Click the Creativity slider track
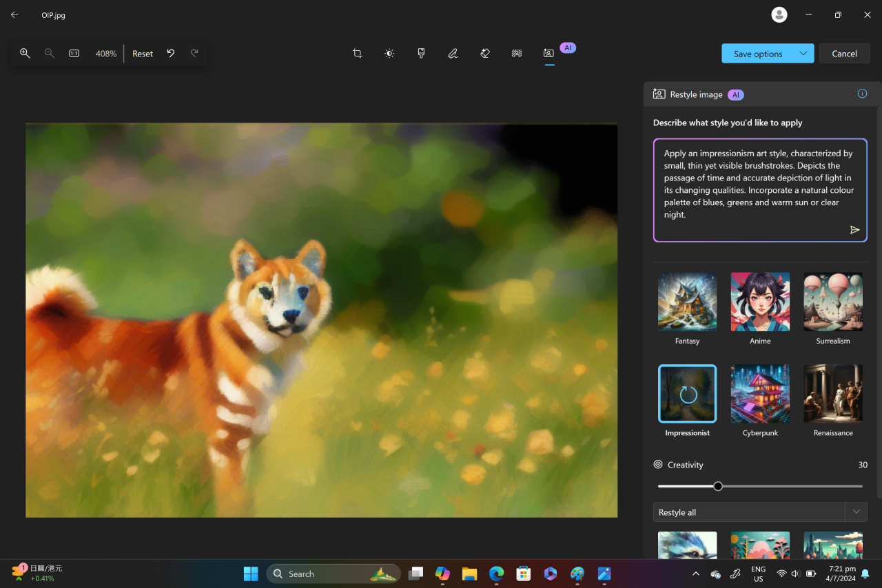 tap(792, 486)
